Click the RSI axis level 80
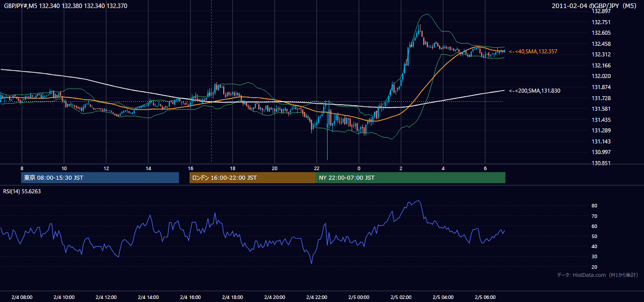This screenshot has width=644, height=302. [595, 206]
